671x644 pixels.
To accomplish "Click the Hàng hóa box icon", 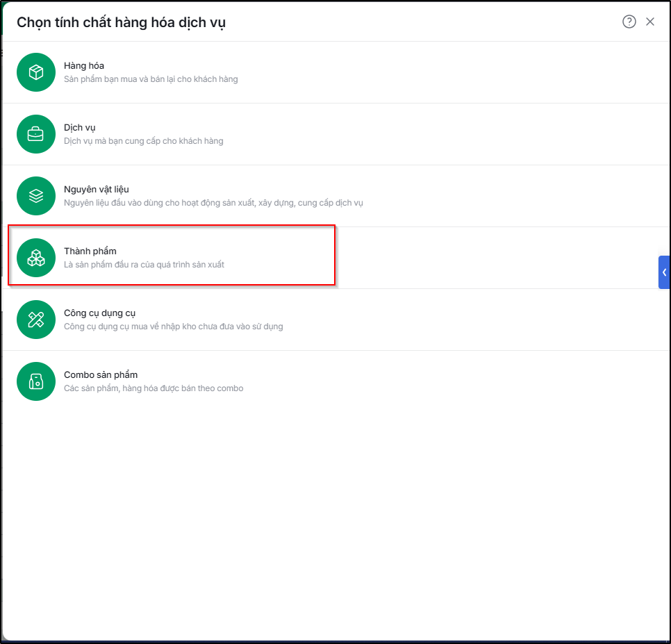I will click(x=36, y=72).
